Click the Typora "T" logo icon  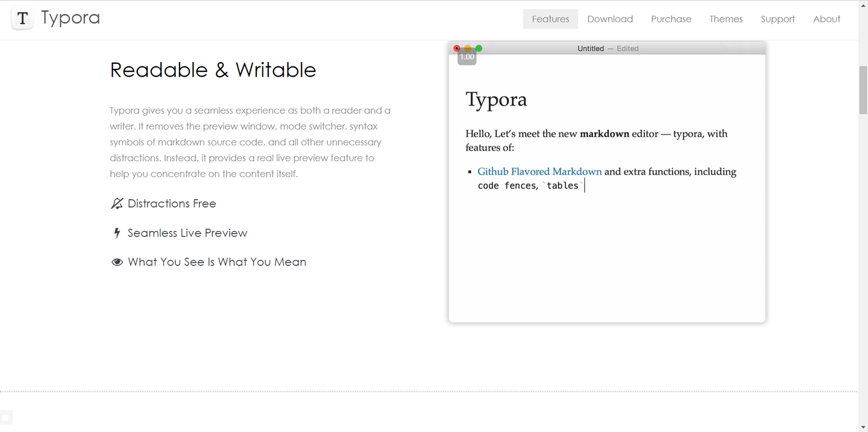22,19
